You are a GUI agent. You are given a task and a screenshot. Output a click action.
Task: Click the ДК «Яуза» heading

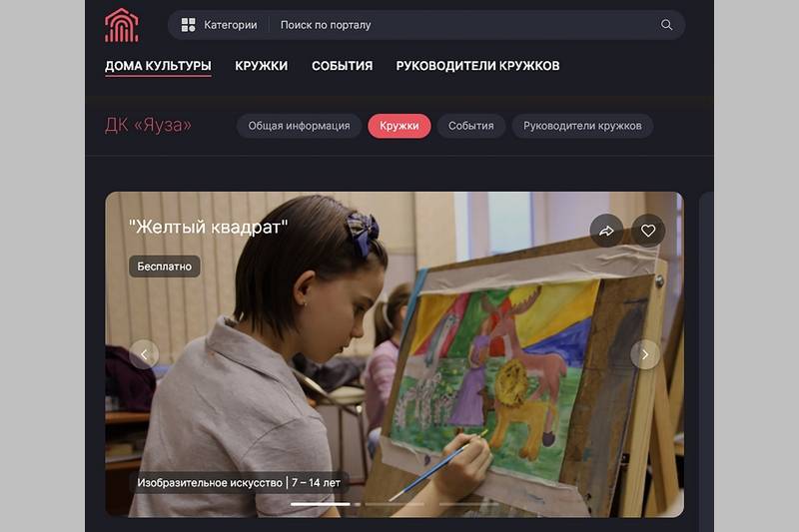(x=148, y=125)
